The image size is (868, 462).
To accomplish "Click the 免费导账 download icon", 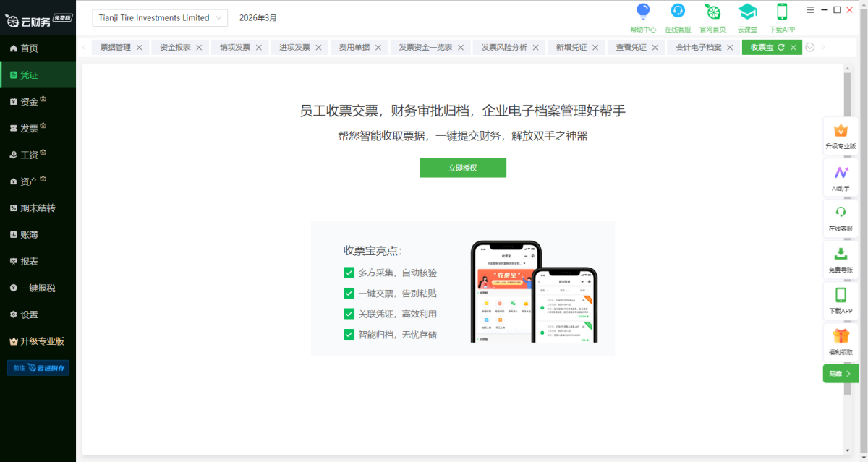I will [841, 254].
